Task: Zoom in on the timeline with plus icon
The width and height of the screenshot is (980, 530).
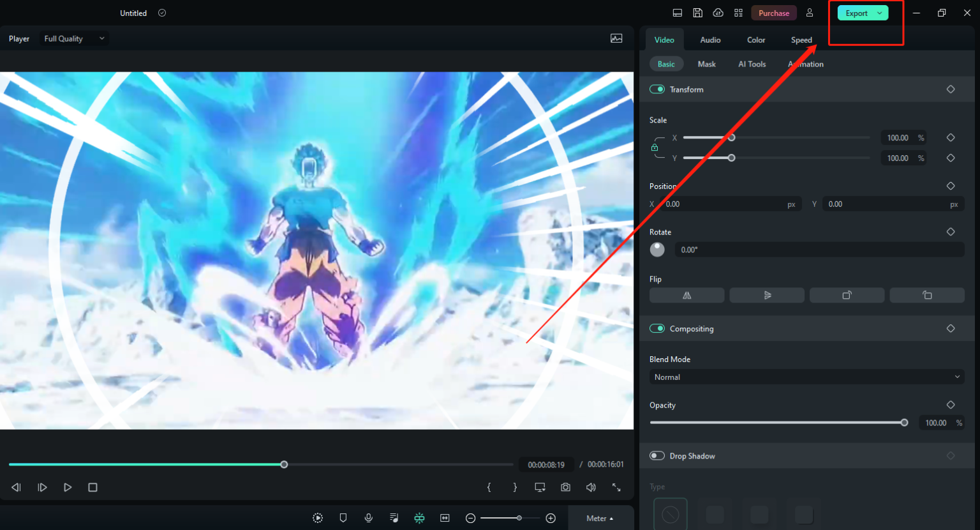Action: click(551, 518)
